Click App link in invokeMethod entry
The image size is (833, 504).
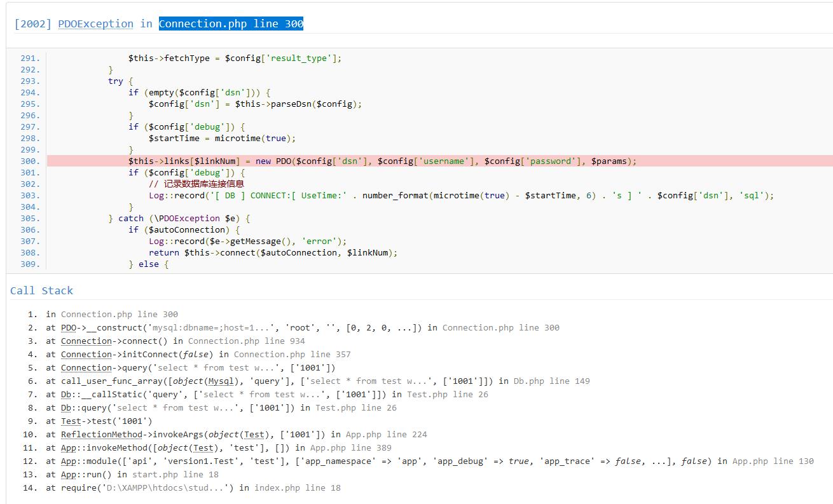pyautogui.click(x=69, y=447)
